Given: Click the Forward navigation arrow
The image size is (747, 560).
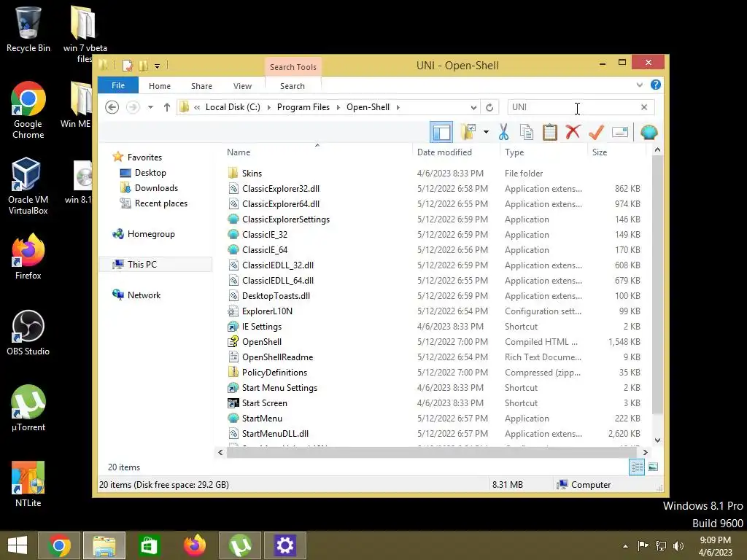Looking at the screenshot, I should point(133,107).
